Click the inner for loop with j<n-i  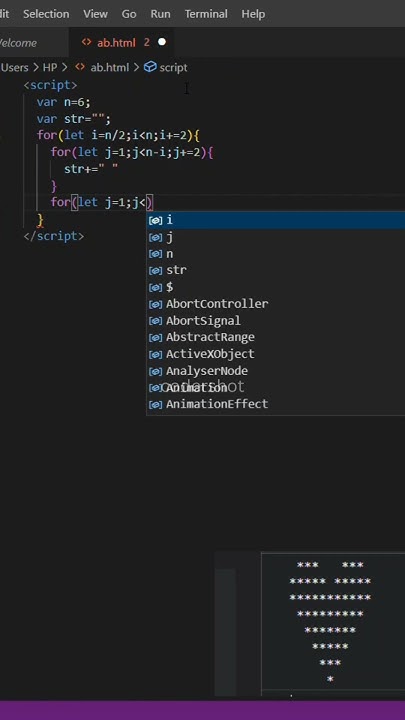[x=132, y=152]
